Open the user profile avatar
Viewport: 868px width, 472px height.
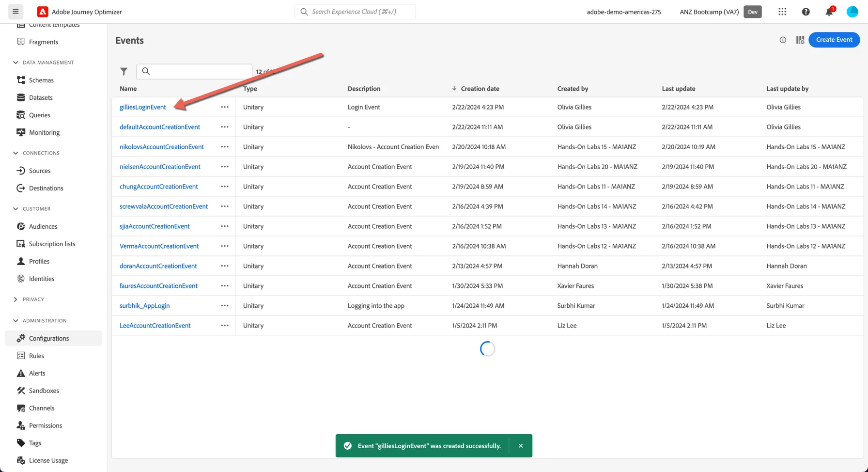[x=852, y=12]
